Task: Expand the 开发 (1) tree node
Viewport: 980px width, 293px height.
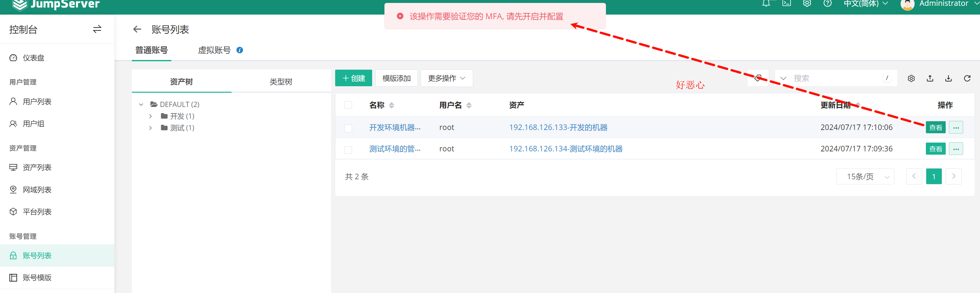Action: pyautogui.click(x=151, y=116)
